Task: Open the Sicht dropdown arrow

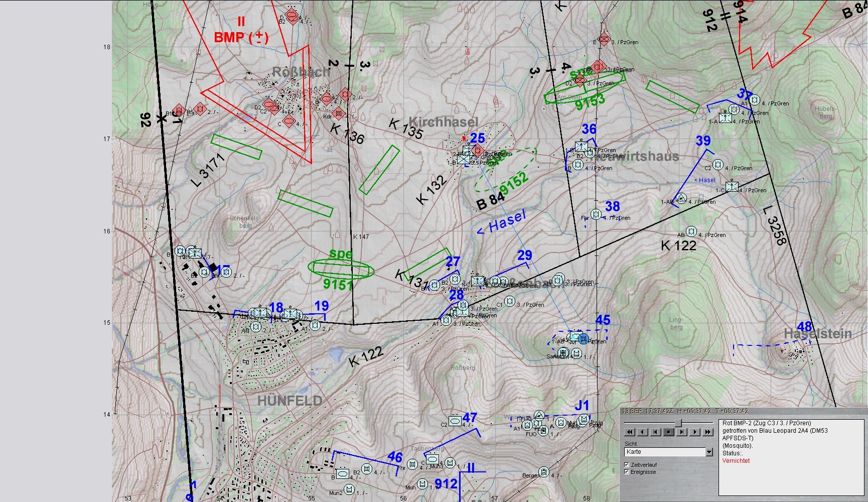Action: point(709,452)
